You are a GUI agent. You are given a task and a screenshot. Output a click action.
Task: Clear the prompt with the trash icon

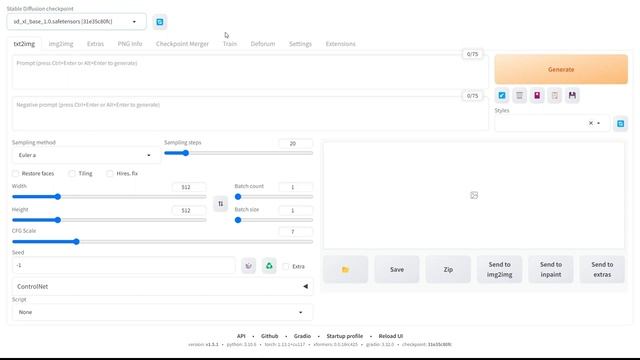519,96
